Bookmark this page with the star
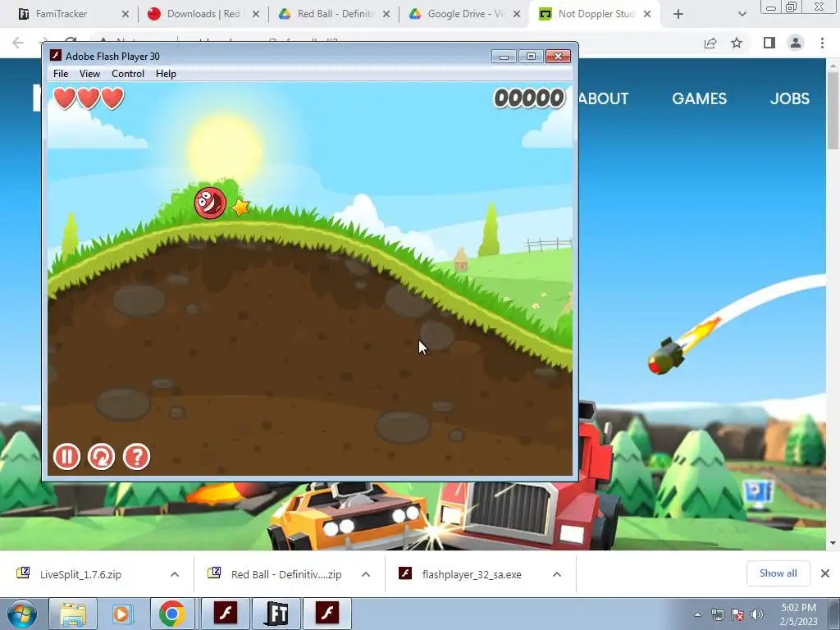This screenshot has width=840, height=630. tap(737, 43)
